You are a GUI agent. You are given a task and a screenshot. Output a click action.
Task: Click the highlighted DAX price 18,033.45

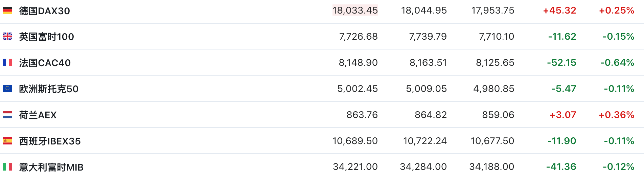355,11
